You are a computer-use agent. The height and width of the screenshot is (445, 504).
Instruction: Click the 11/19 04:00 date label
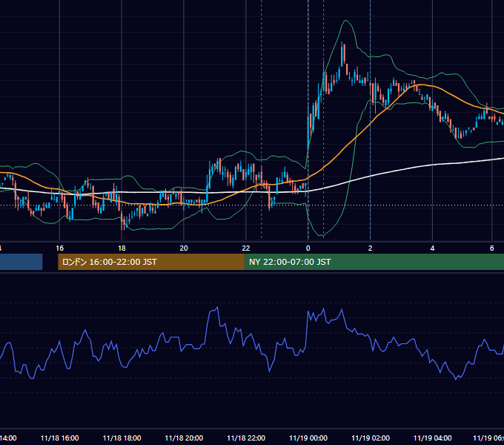(432, 438)
